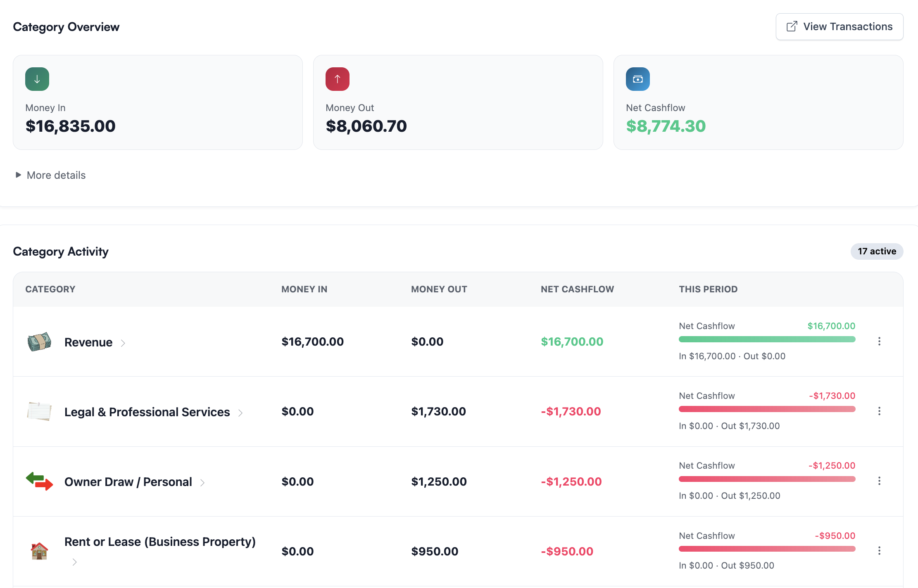Open the Revenue category
918x588 pixels.
click(x=88, y=342)
